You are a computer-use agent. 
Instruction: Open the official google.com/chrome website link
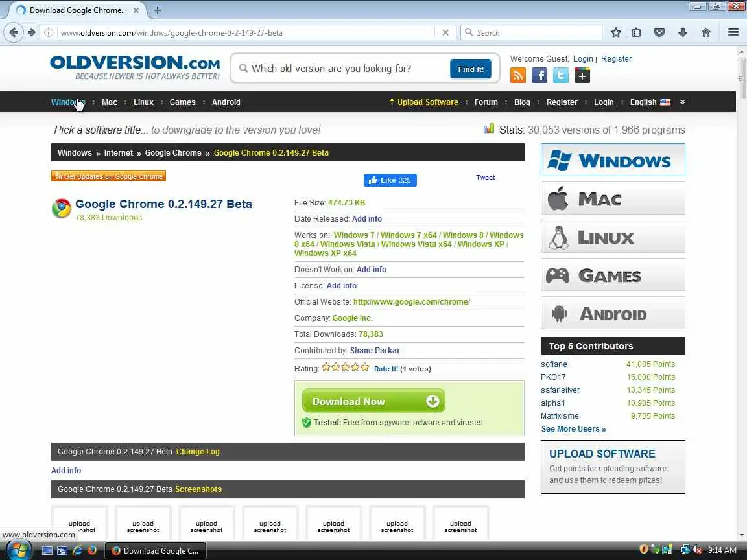[x=412, y=302]
